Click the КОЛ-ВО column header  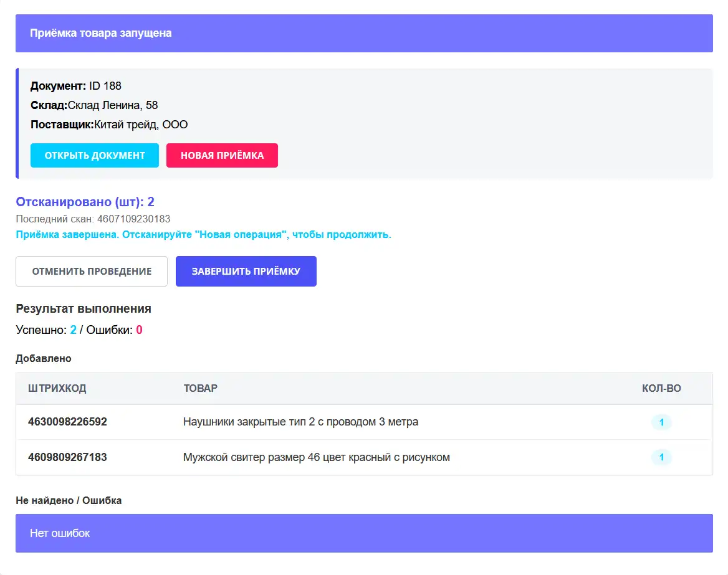[661, 388]
